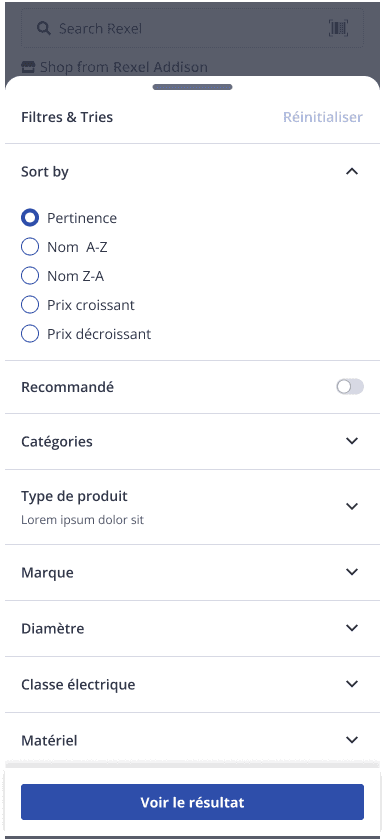This screenshot has height=839, width=385.
Task: Choose the Nom Z-A radio button
Action: click(x=30, y=276)
